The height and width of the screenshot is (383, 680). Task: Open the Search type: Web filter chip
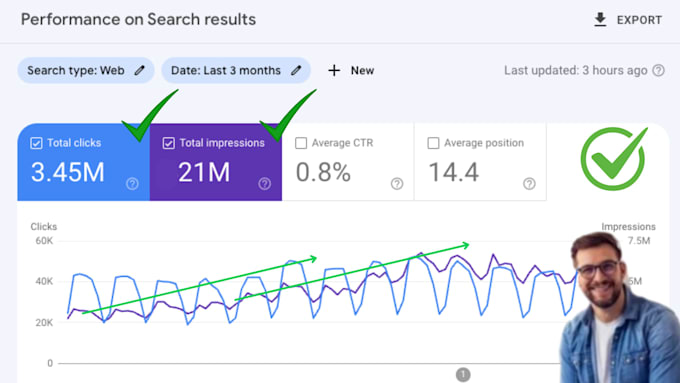86,70
